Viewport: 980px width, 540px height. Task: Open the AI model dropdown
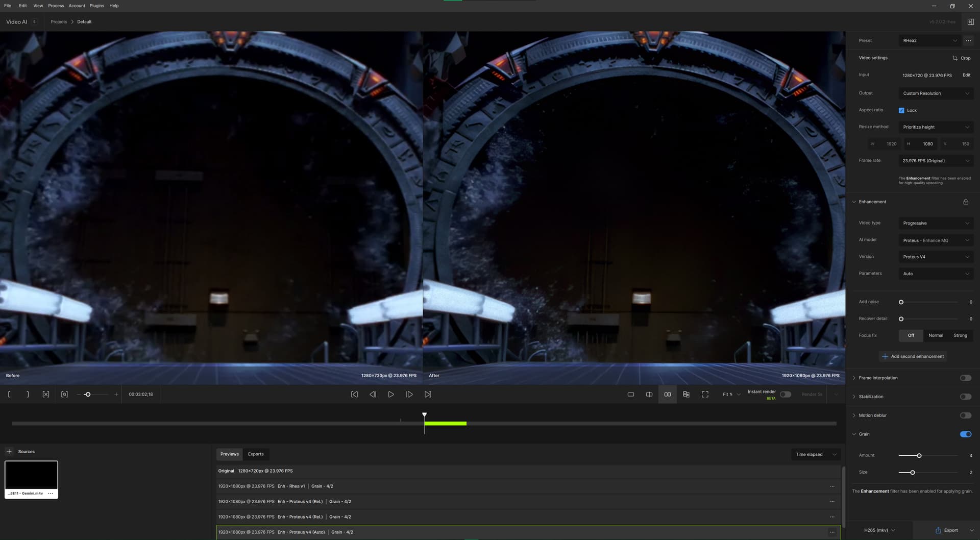tap(936, 240)
